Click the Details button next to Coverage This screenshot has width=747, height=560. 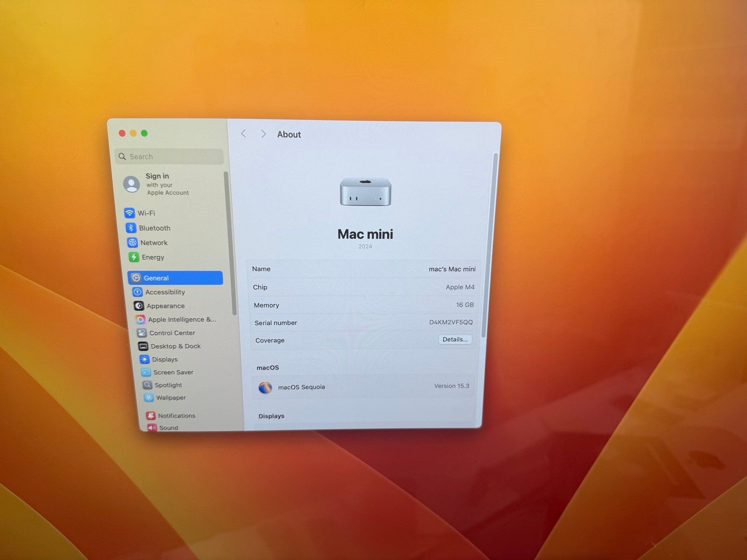click(455, 340)
